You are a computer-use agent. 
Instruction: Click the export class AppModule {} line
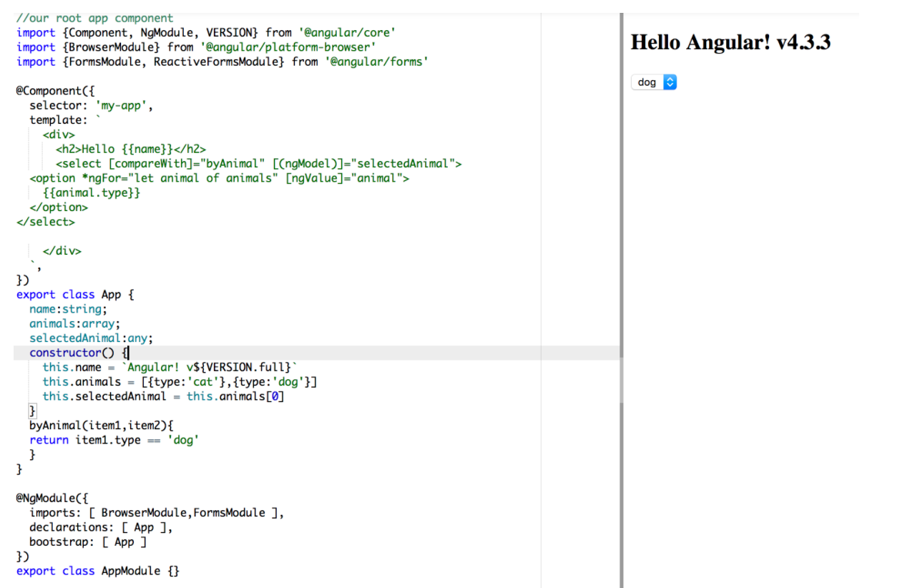click(x=98, y=571)
